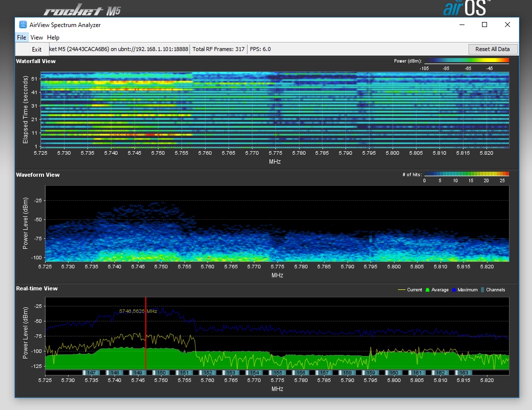
Task: Click the '# of hits' color gradient legend
Action: click(x=466, y=174)
